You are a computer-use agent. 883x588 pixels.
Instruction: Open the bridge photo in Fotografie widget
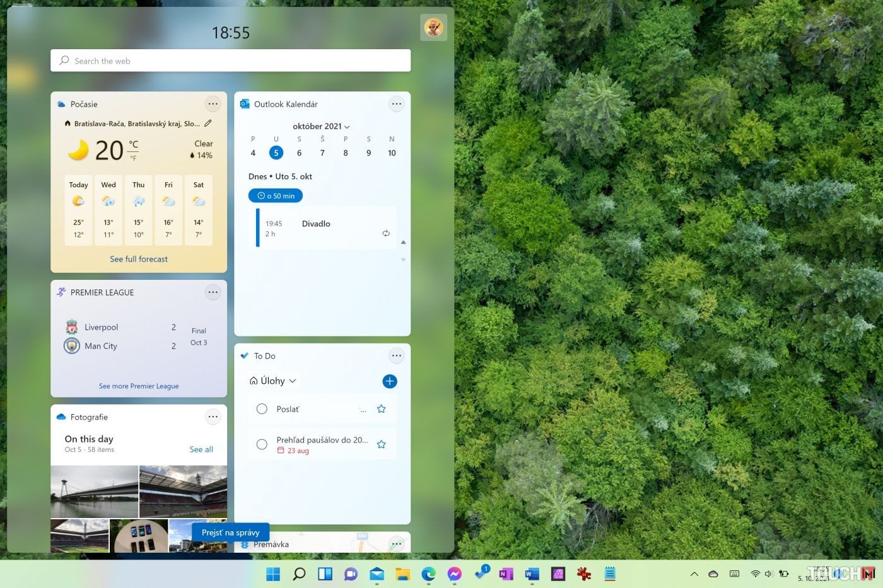93,491
